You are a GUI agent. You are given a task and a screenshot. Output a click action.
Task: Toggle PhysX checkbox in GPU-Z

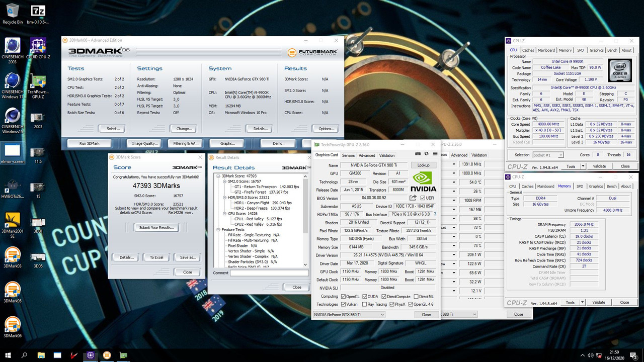(x=392, y=304)
